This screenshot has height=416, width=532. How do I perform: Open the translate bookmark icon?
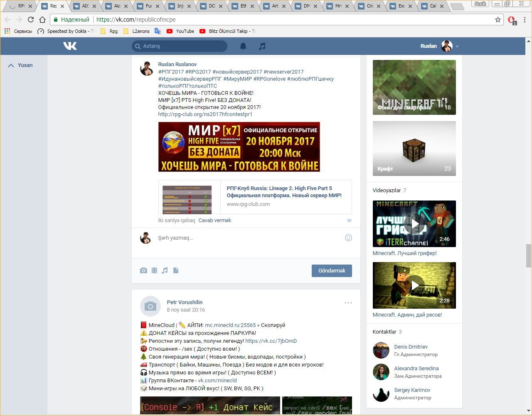click(x=158, y=31)
